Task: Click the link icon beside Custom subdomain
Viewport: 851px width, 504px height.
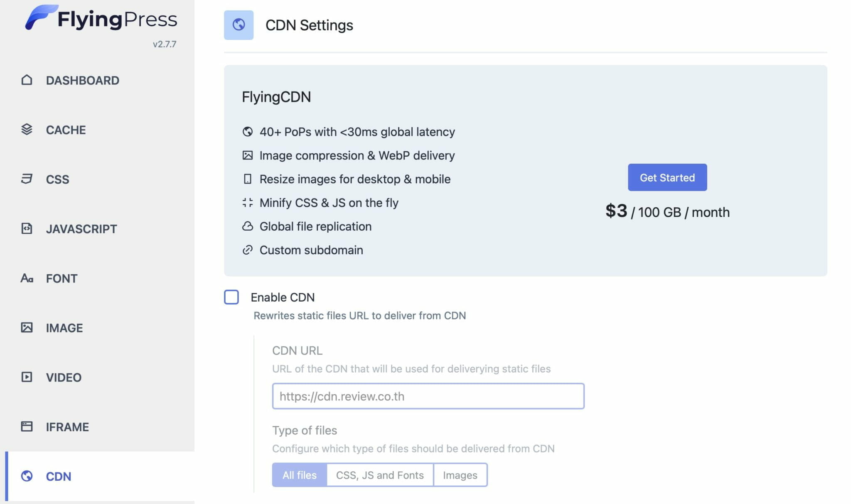Action: tap(248, 250)
